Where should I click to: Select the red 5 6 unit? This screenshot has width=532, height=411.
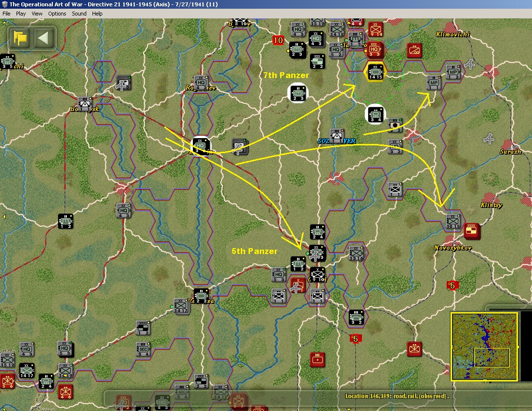[x=7, y=381]
